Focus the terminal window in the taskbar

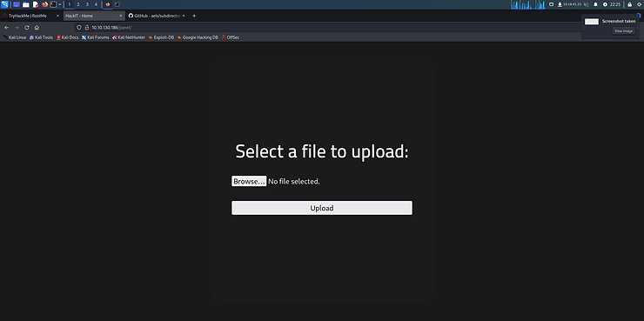117,4
